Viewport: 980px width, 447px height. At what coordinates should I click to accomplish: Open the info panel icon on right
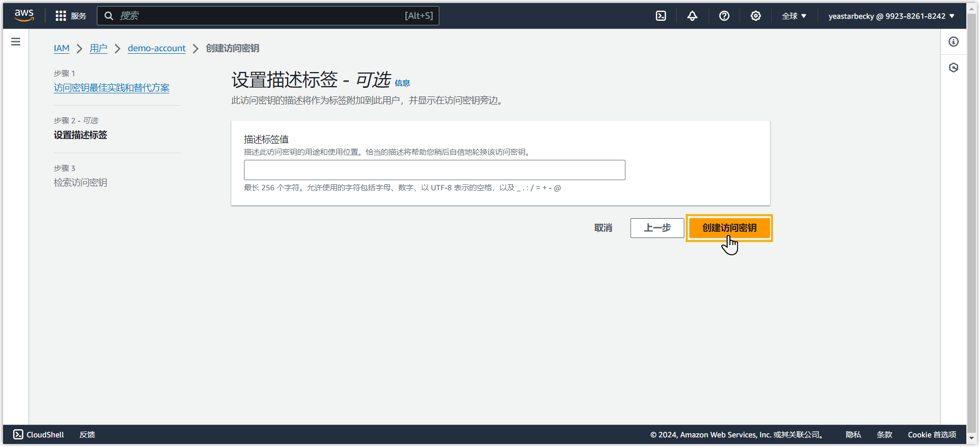pos(954,42)
